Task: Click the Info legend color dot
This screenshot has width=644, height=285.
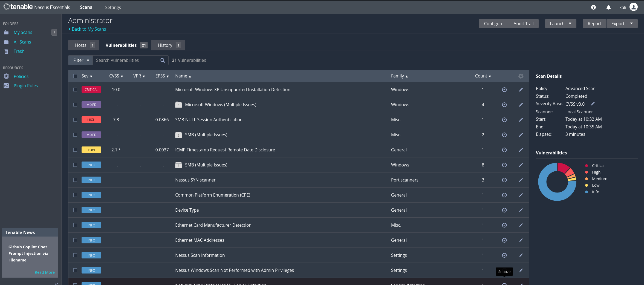Action: click(587, 192)
